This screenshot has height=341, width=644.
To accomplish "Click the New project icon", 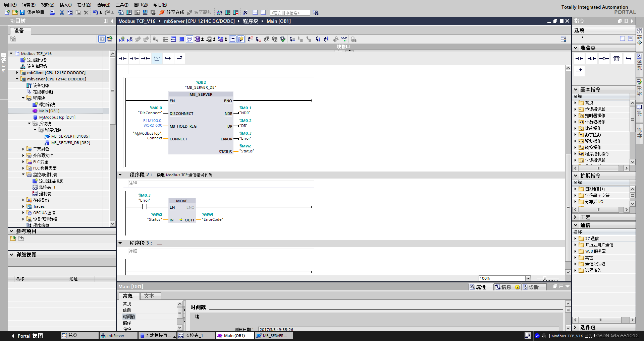I will pos(7,12).
